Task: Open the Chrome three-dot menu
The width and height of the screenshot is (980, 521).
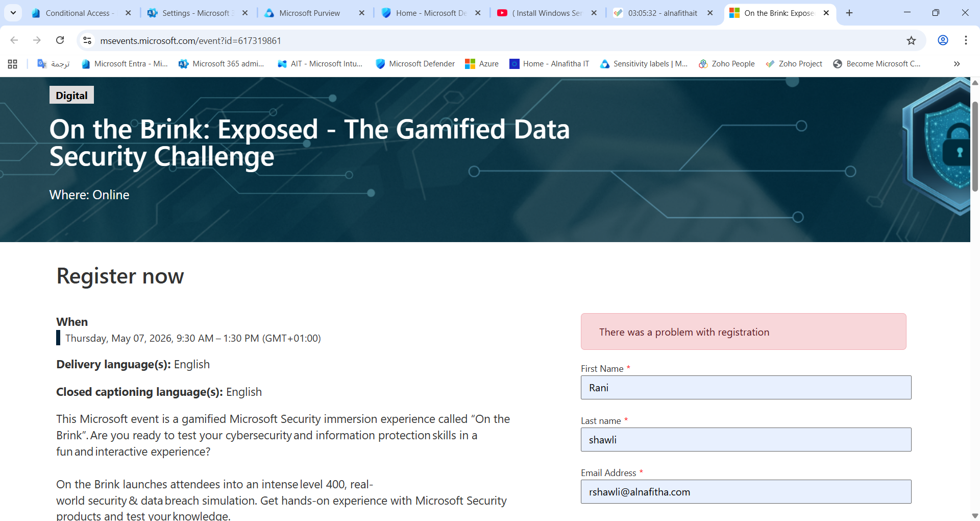Action: pyautogui.click(x=966, y=40)
